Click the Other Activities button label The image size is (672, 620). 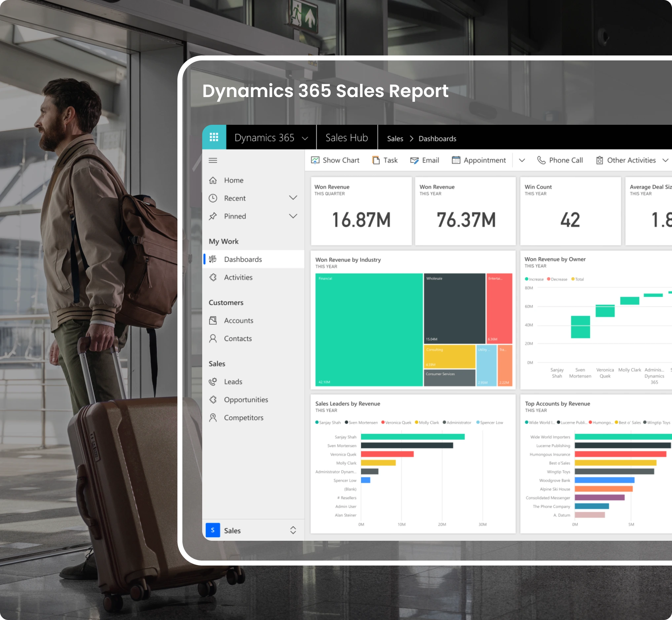[631, 160]
